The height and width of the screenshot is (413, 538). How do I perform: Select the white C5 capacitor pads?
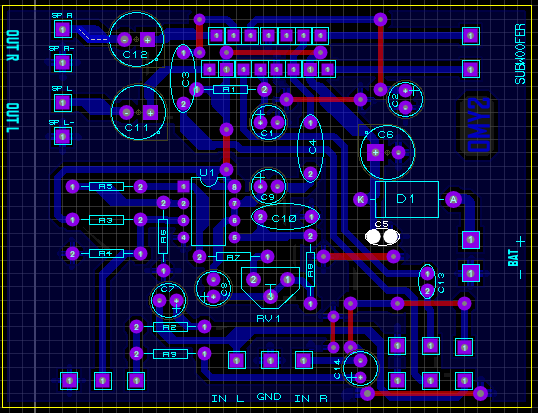[382, 237]
